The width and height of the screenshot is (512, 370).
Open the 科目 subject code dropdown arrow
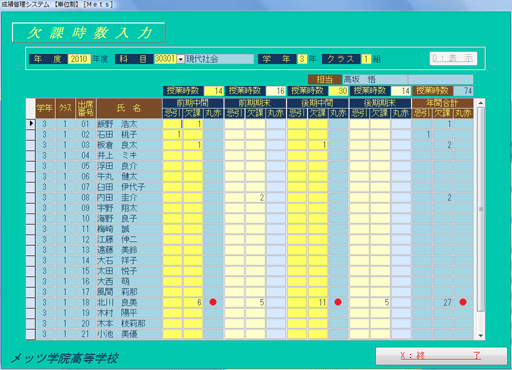pos(180,59)
